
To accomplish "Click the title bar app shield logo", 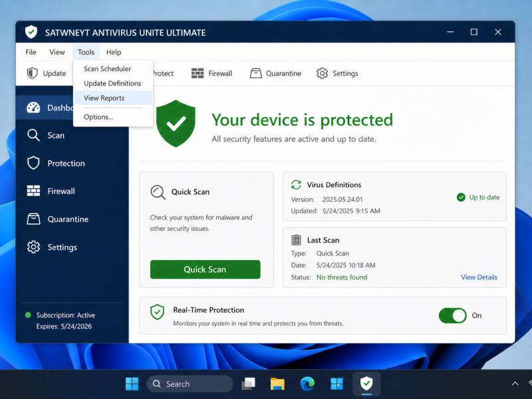I will [x=31, y=32].
